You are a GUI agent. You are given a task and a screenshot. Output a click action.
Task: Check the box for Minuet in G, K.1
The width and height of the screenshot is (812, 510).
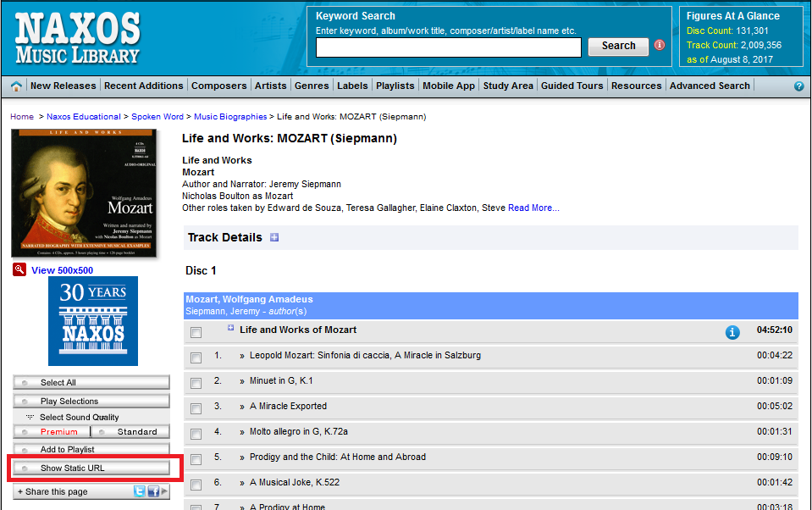196,383
